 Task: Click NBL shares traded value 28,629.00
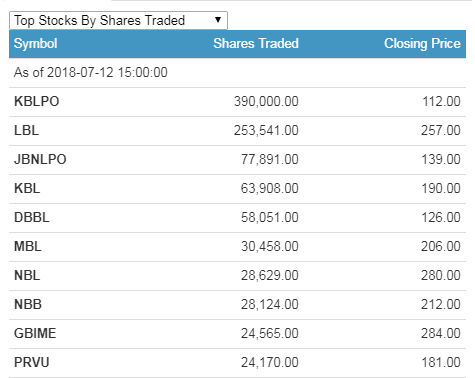click(270, 275)
